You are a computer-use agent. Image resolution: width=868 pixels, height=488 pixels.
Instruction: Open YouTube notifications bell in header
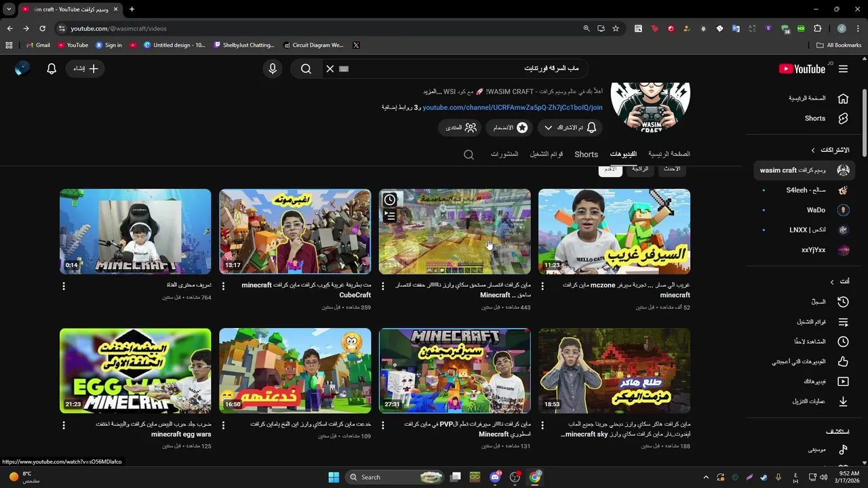pyautogui.click(x=51, y=68)
